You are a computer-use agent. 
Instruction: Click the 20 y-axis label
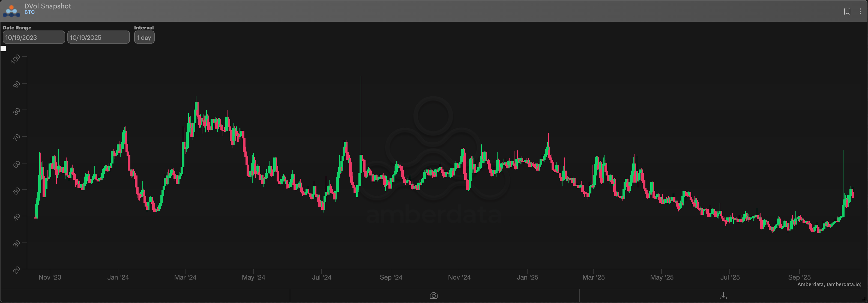(17, 270)
